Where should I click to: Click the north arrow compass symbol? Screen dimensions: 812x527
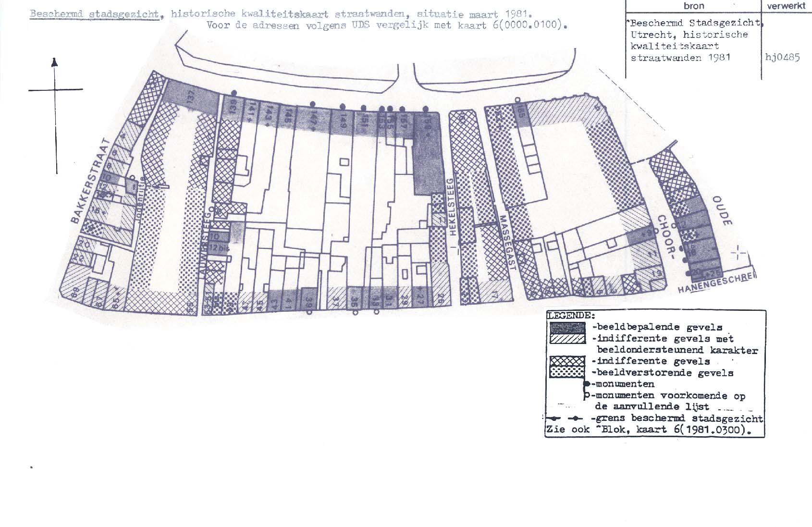[x=55, y=63]
